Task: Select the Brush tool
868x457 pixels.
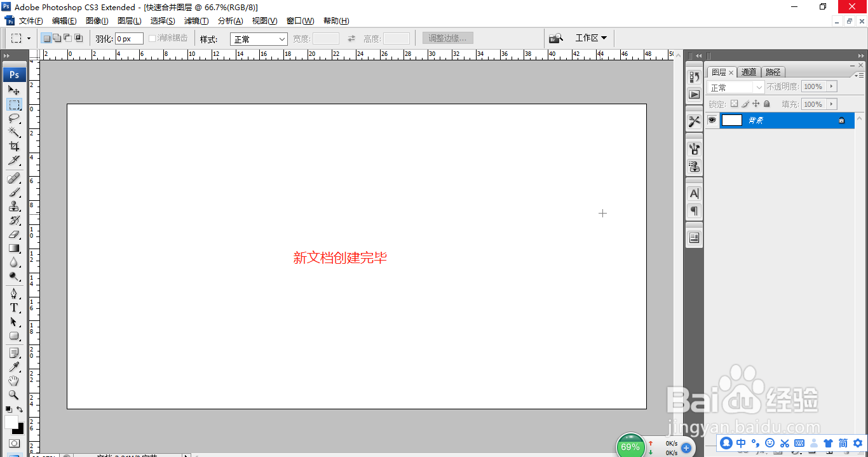Action: point(14,192)
